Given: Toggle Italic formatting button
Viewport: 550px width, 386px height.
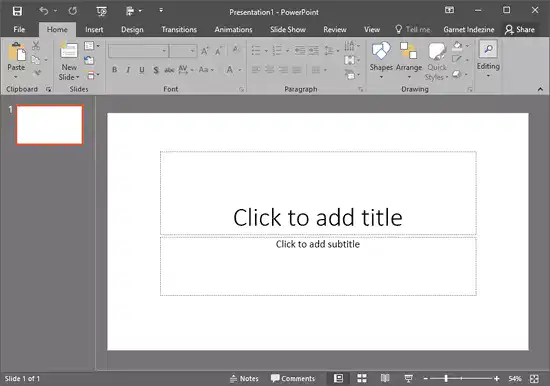Looking at the screenshot, I should coord(128,70).
